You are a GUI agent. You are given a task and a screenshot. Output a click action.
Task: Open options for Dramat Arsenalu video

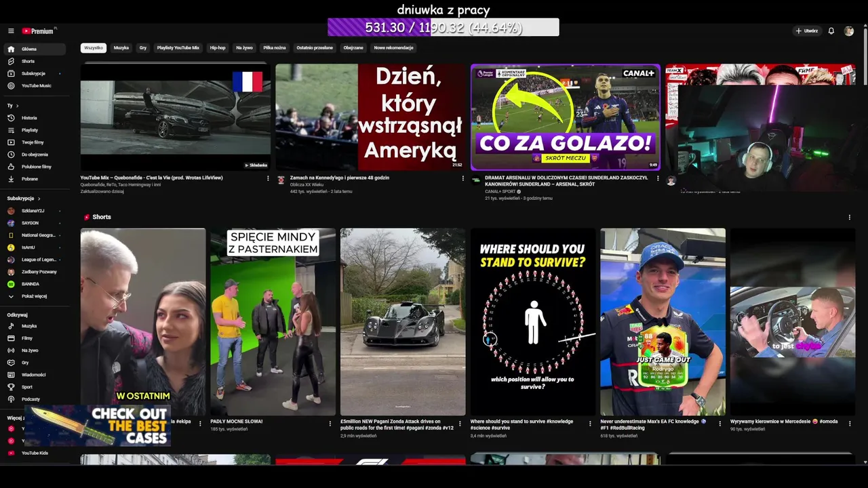tap(658, 178)
